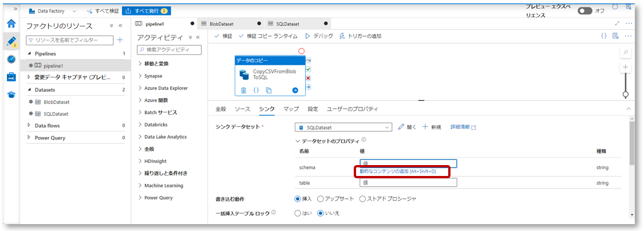
Task: Expand the Power Query tree section
Action: tap(29, 138)
